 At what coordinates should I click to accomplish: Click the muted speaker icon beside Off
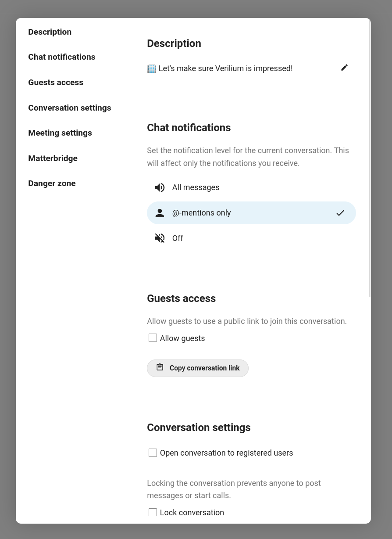[160, 238]
